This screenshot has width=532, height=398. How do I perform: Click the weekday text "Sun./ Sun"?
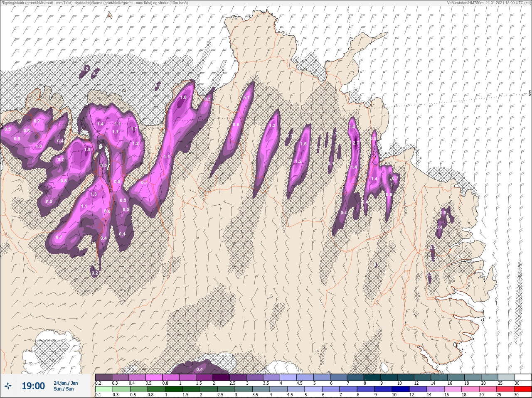pos(64,389)
